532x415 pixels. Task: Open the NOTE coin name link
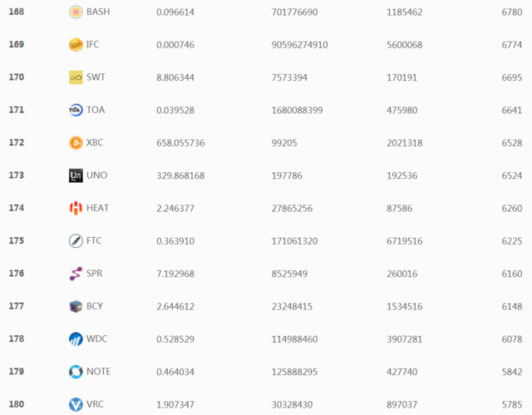(98, 372)
